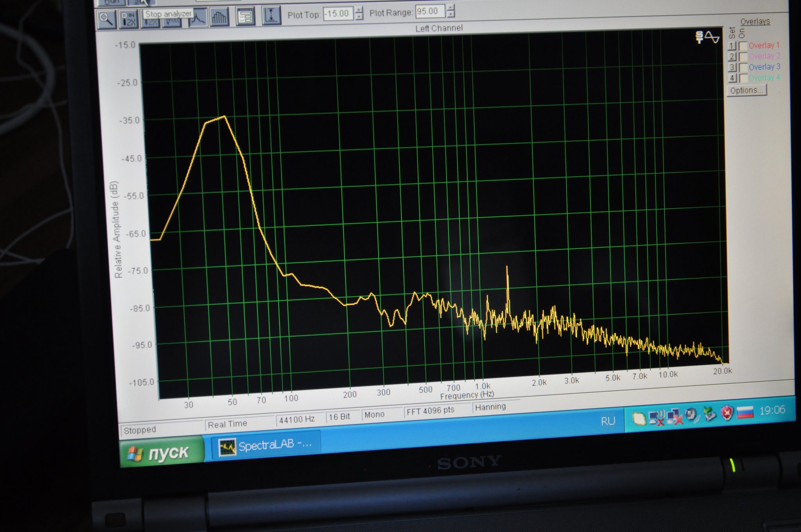Enable the Overlay 4 checkbox
This screenshot has width=801, height=532.
click(744, 78)
